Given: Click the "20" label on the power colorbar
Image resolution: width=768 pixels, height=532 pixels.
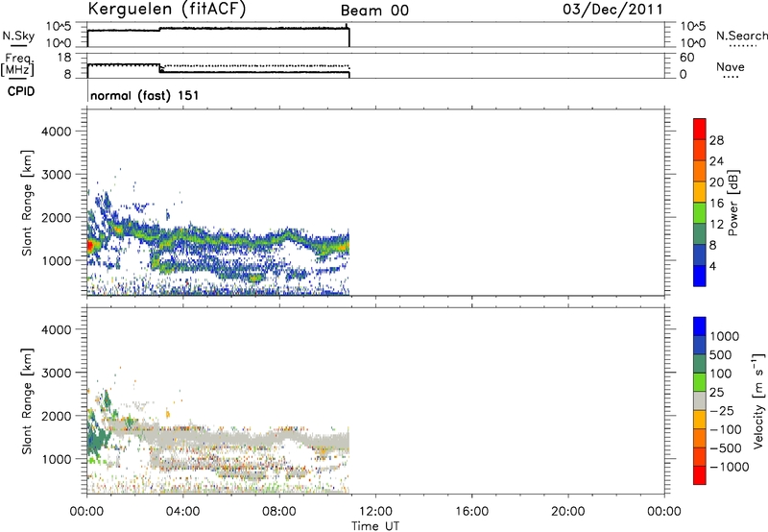Looking at the screenshot, I should [x=716, y=182].
